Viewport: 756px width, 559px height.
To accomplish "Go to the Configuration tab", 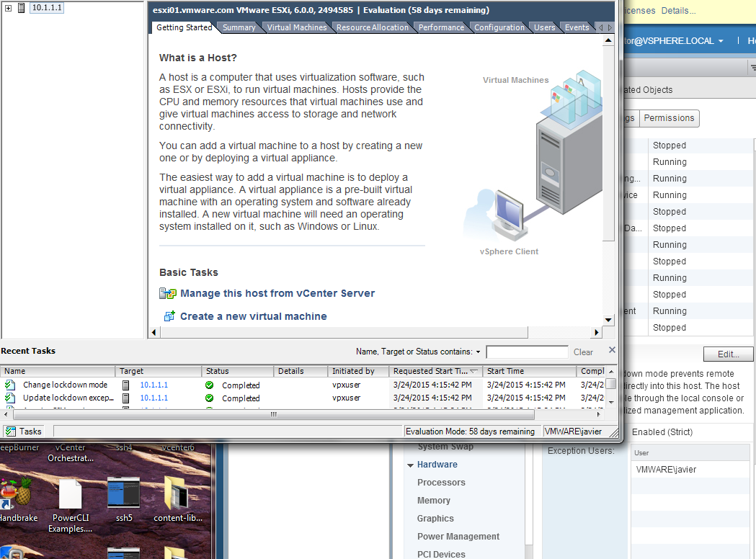I will 499,27.
